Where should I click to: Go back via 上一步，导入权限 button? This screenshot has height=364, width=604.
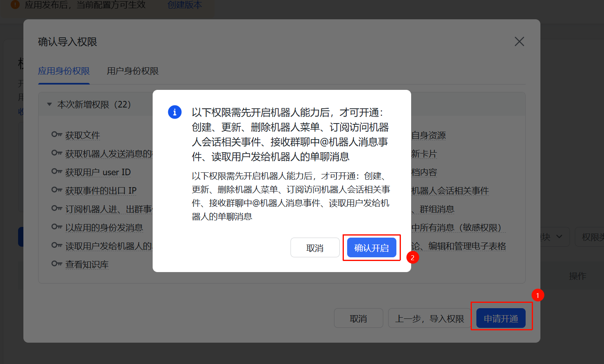pyautogui.click(x=429, y=318)
